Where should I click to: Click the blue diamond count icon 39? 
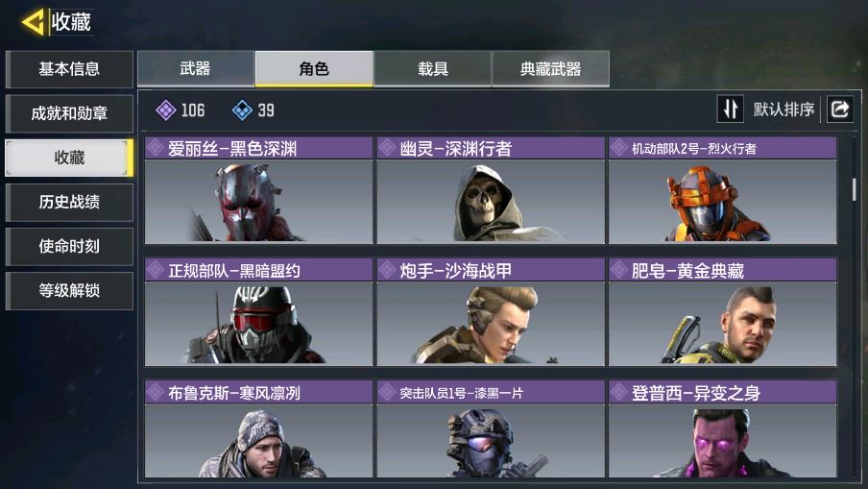click(242, 110)
